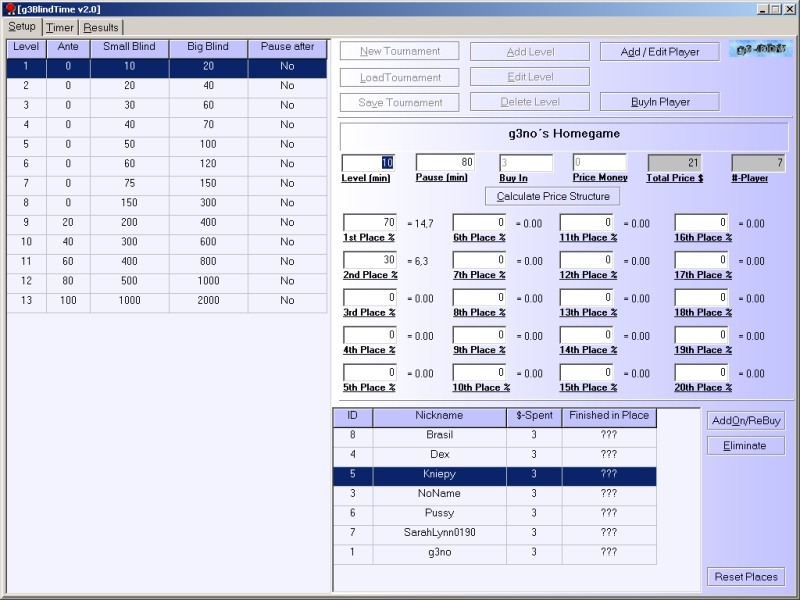Click the 8th Place % input field
Screen dimensions: 800x600
[x=480, y=297]
